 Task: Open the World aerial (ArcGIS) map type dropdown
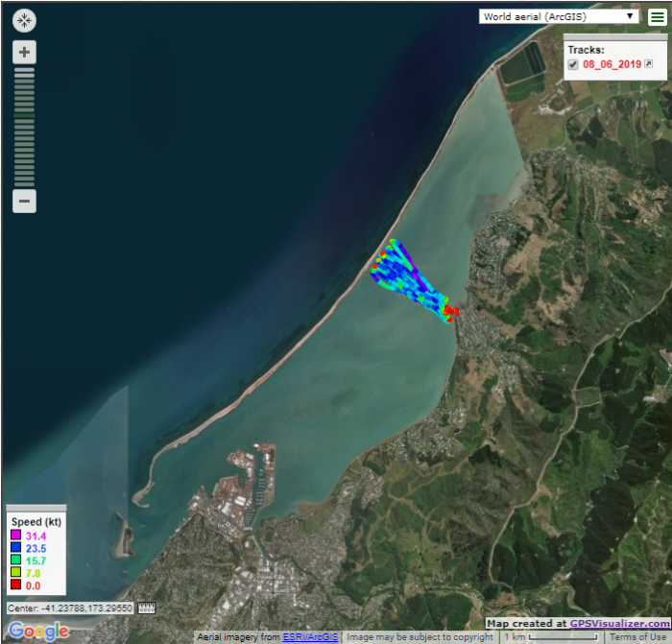[x=561, y=16]
